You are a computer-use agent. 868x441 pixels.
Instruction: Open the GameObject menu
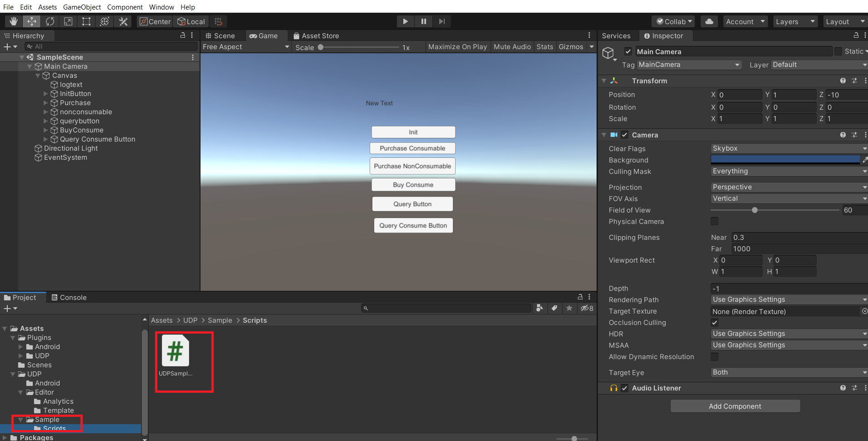point(82,7)
